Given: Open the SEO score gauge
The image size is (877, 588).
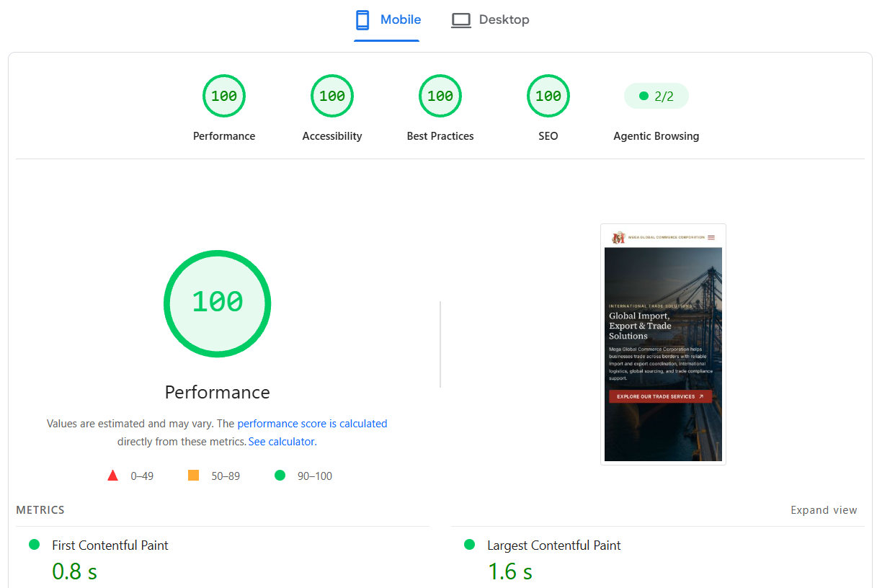Looking at the screenshot, I should 548,96.
